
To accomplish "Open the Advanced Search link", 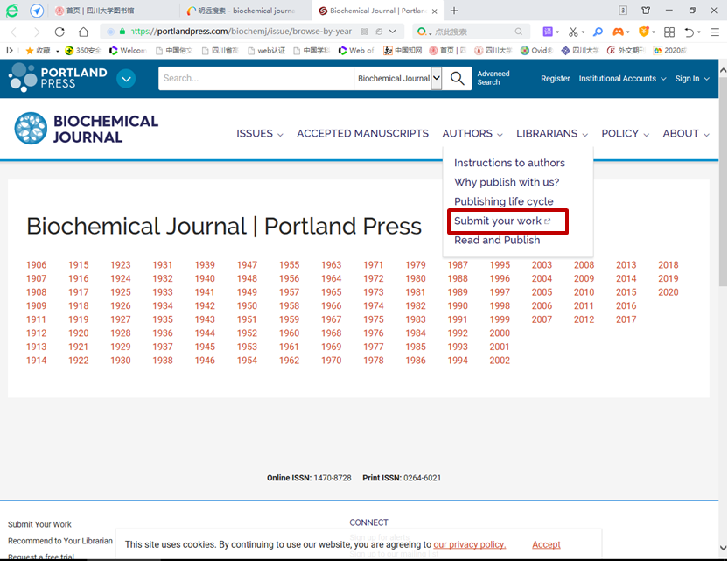I will [493, 78].
